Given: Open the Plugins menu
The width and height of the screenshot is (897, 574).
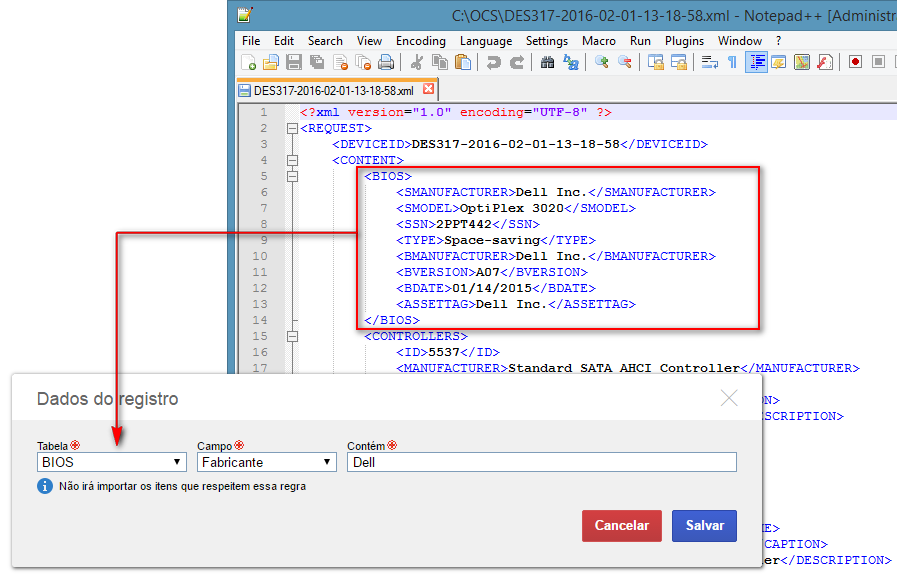Looking at the screenshot, I should [684, 41].
